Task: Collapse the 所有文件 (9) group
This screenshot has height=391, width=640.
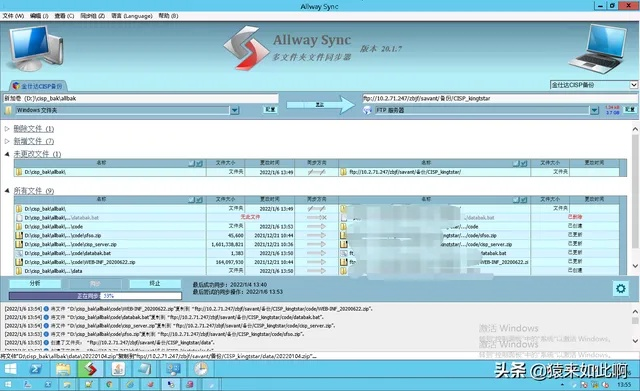Action: coord(7,191)
